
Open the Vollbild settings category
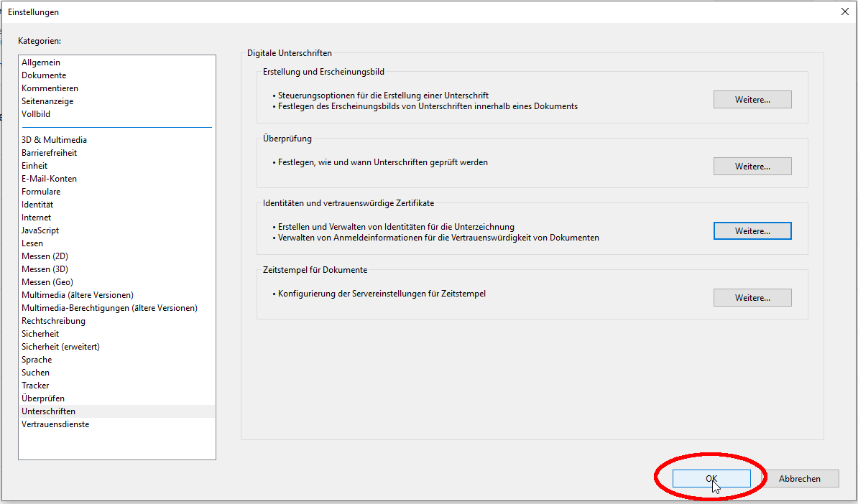pos(36,114)
